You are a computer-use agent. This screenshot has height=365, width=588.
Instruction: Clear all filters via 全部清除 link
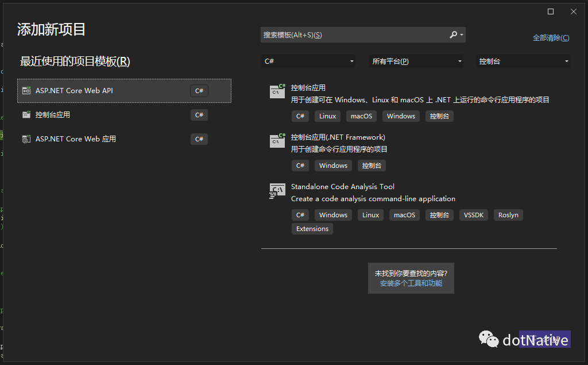[x=551, y=37]
